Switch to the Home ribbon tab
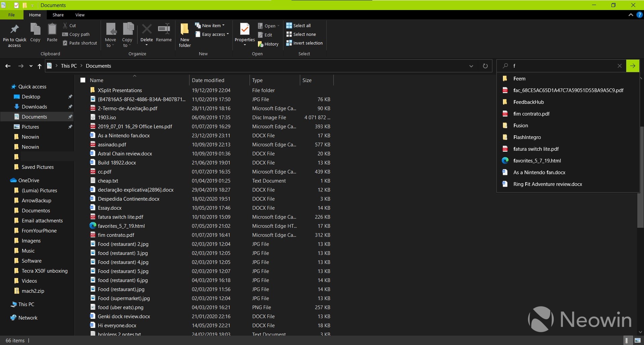 pyautogui.click(x=35, y=15)
